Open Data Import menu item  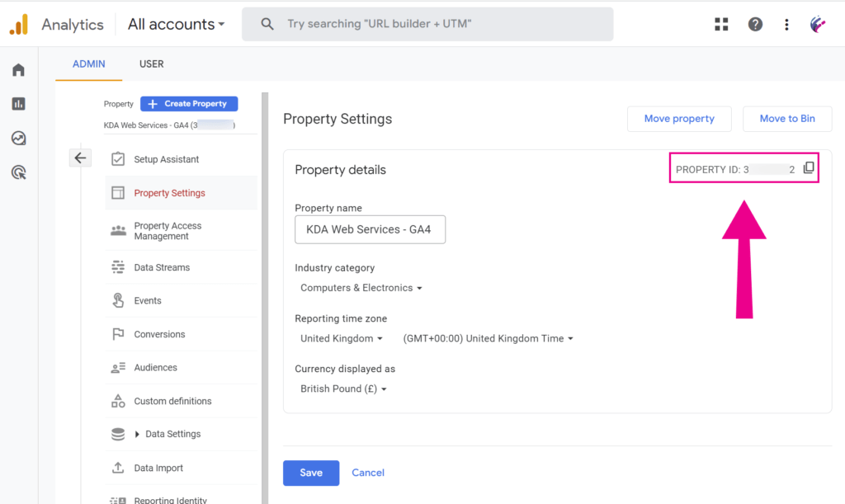[x=181, y=468]
